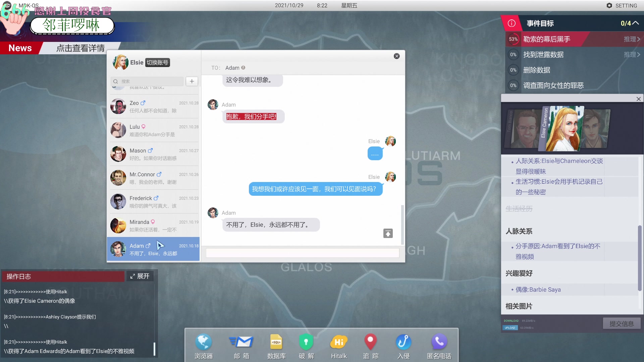644x362 pixels.
Task: Click the Hitalk contact search field
Action: click(x=147, y=81)
